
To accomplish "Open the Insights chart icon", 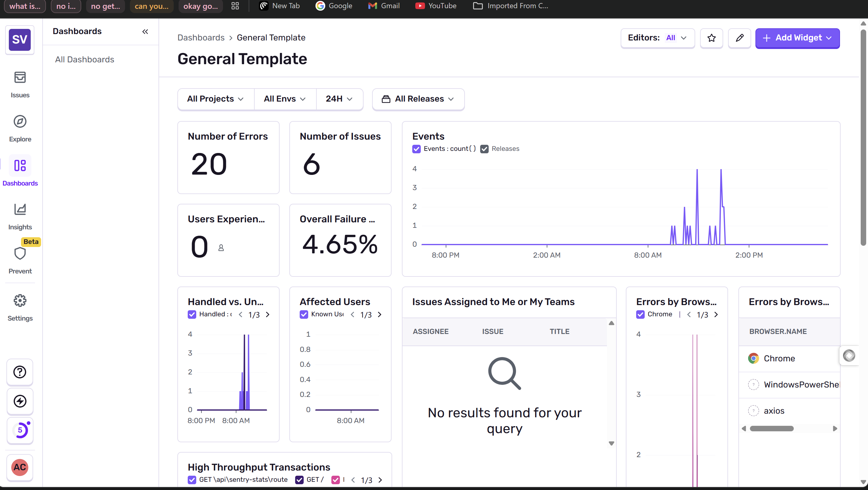I will click(20, 210).
